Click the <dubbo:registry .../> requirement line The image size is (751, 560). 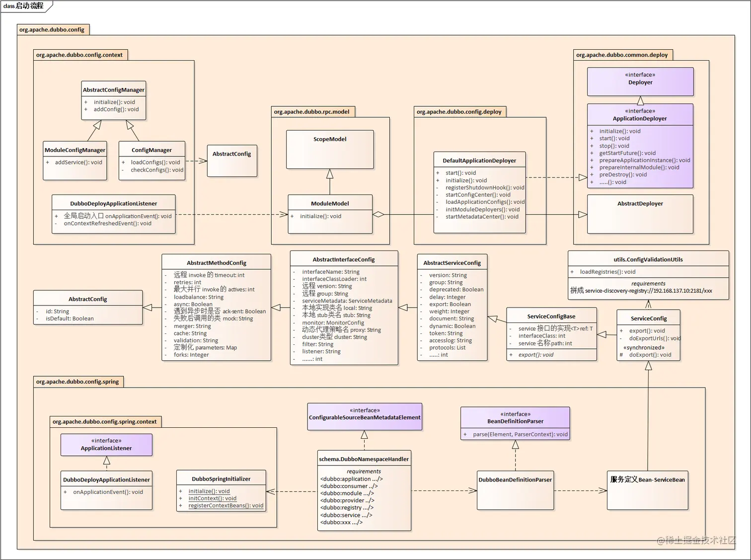pyautogui.click(x=347, y=508)
